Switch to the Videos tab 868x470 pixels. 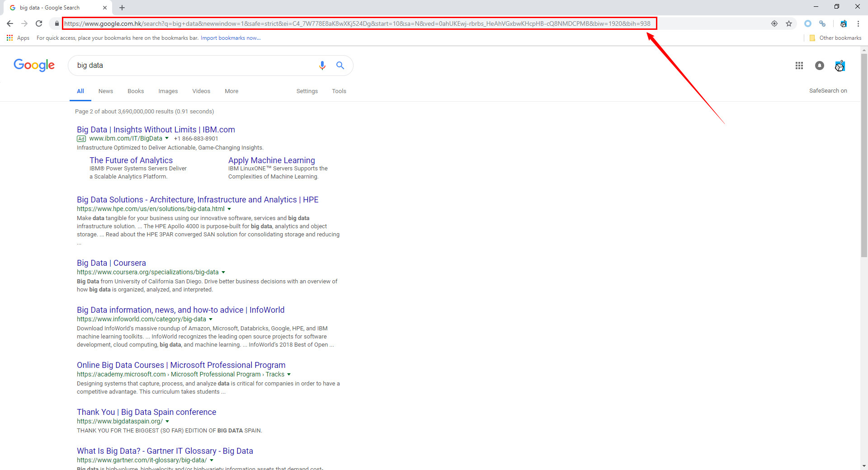[x=201, y=91]
